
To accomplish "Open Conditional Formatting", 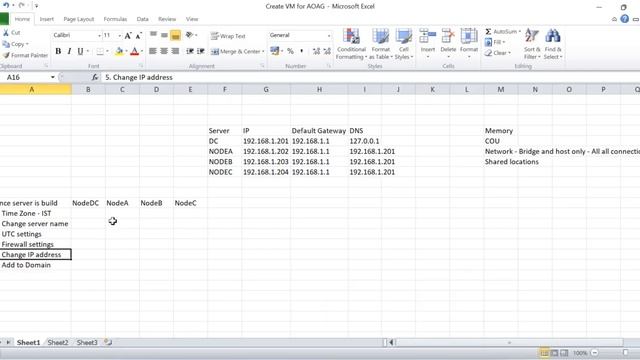I will pos(351,44).
